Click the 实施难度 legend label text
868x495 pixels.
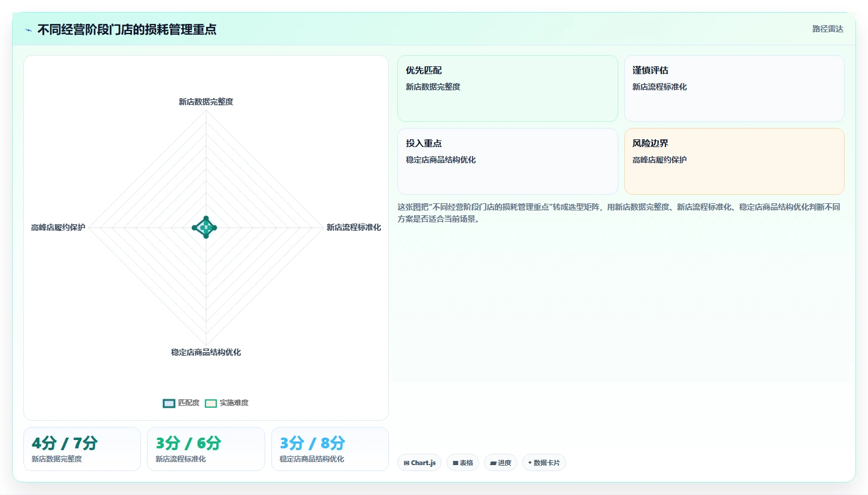(x=234, y=403)
